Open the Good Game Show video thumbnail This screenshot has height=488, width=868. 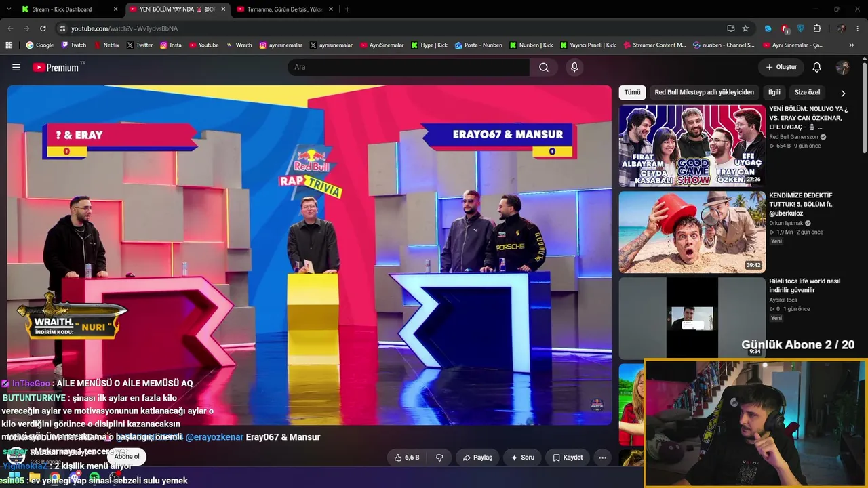[x=692, y=146]
